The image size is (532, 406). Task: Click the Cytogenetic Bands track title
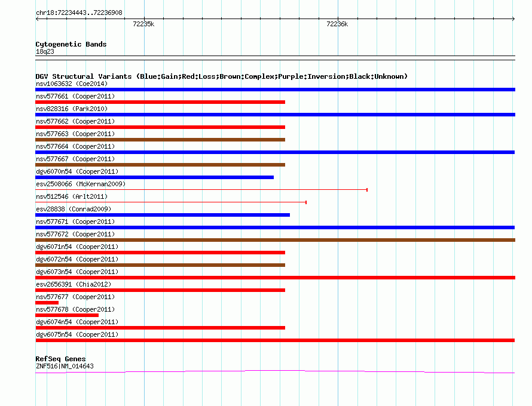tap(71, 44)
